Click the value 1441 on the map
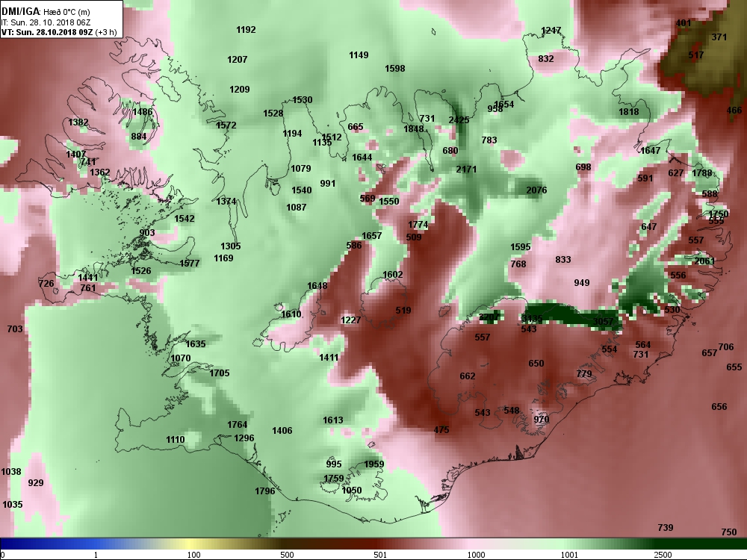The image size is (747, 560). click(88, 278)
